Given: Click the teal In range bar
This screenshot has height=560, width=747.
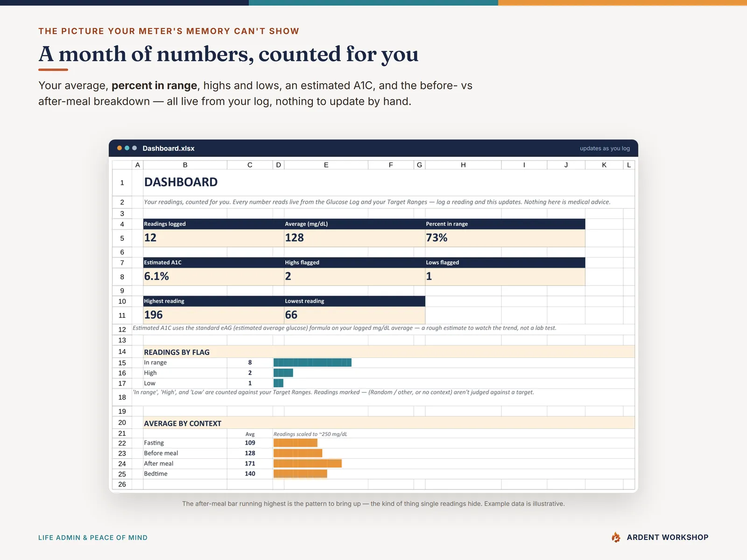Looking at the screenshot, I should (x=312, y=363).
